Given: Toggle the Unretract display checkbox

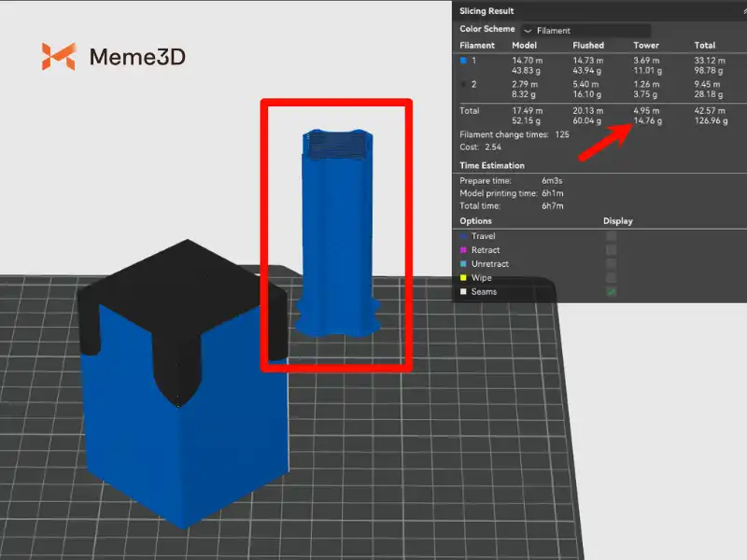Looking at the screenshot, I should 611,264.
